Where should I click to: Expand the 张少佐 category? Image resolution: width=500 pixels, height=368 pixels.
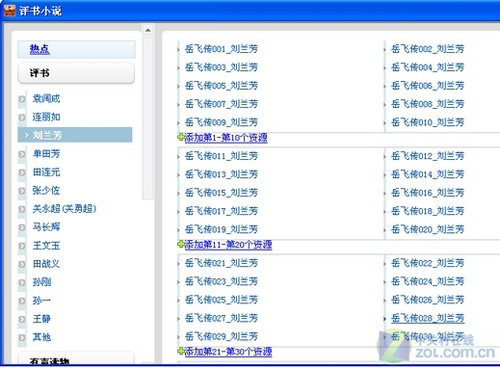pyautogui.click(x=46, y=190)
